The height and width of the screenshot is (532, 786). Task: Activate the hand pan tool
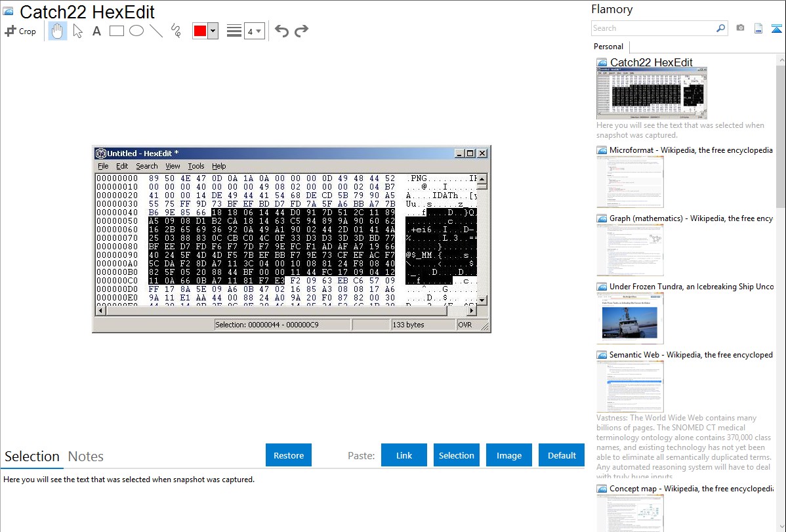point(58,31)
